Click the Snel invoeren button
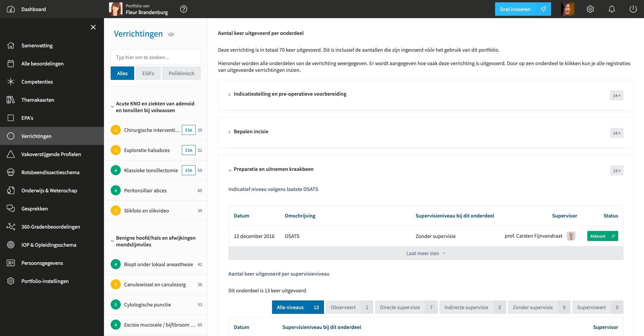This screenshot has height=336, width=644. tap(523, 9)
